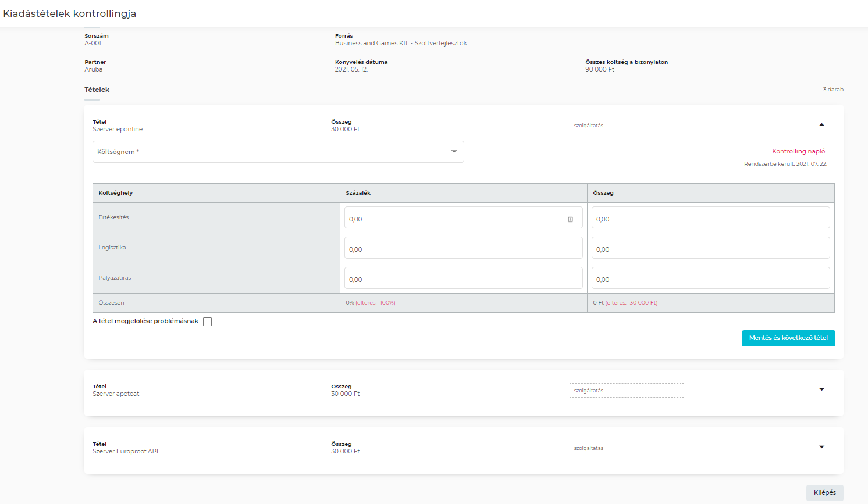Click the Értékesítés amount field
Image resolution: width=868 pixels, height=504 pixels.
click(x=711, y=217)
